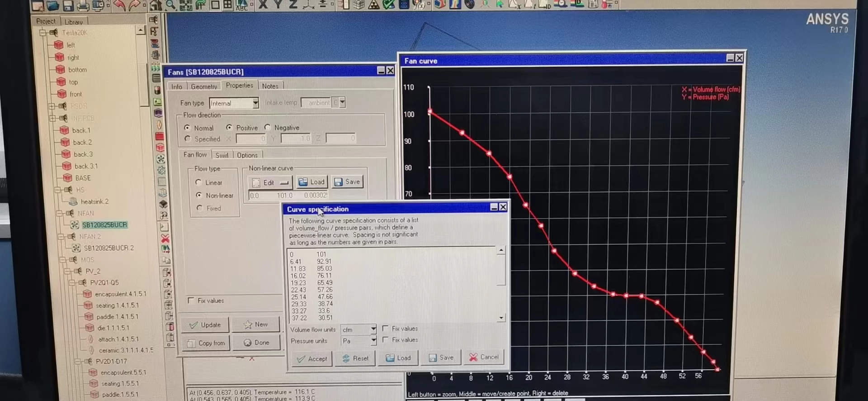Open the Options sub-tab
Viewport: 868px width, 401px height.
click(247, 155)
